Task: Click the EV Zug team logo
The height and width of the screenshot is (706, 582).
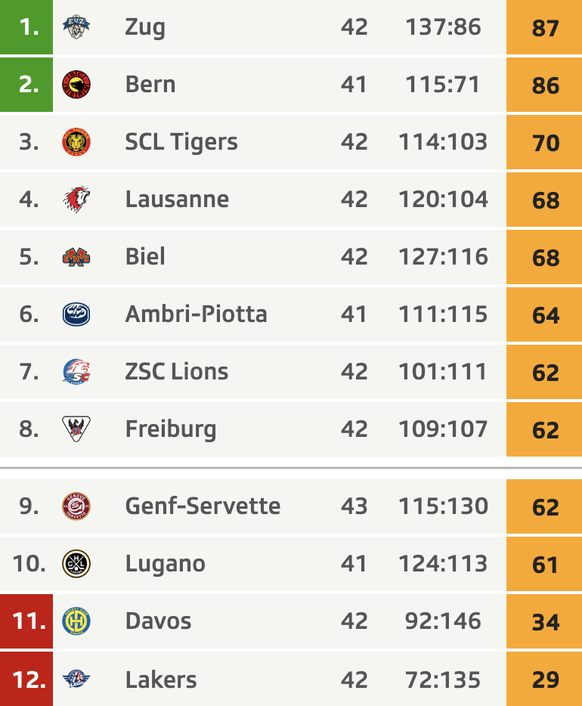Action: point(76,27)
